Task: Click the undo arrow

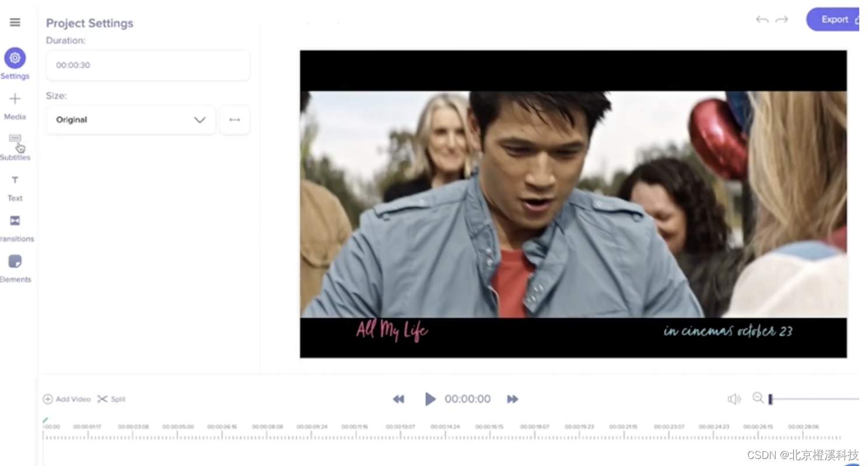Action: [762, 20]
